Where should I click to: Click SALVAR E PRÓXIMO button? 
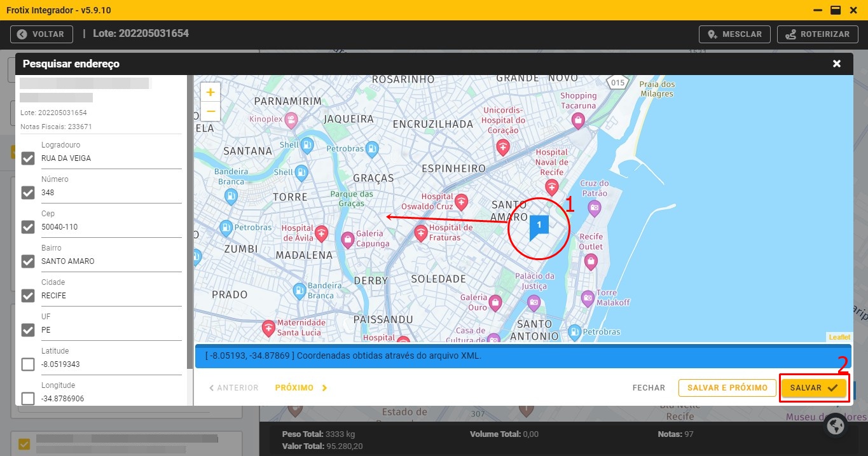[x=727, y=388]
